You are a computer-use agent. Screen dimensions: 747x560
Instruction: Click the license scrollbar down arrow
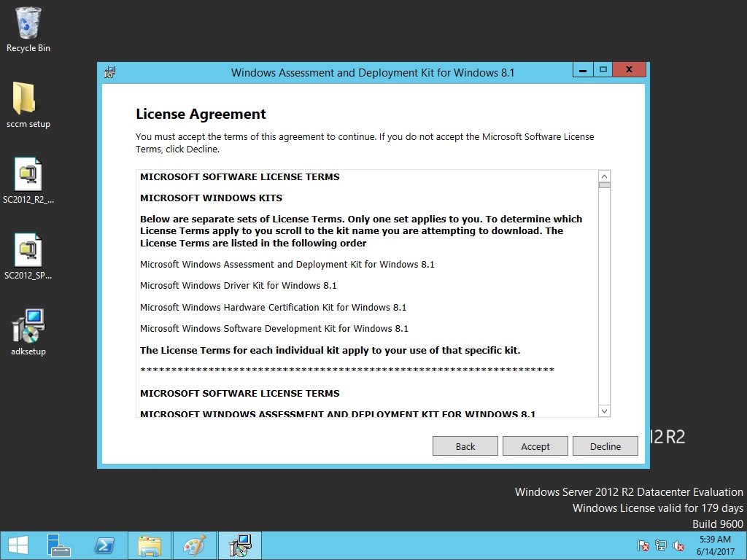pyautogui.click(x=604, y=411)
